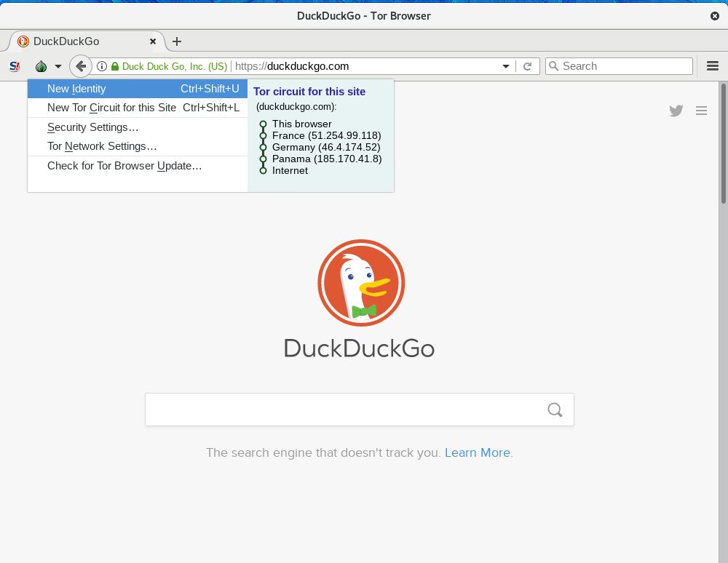Image resolution: width=728 pixels, height=563 pixels.
Task: Click the green padlock security icon
Action: pos(115,66)
